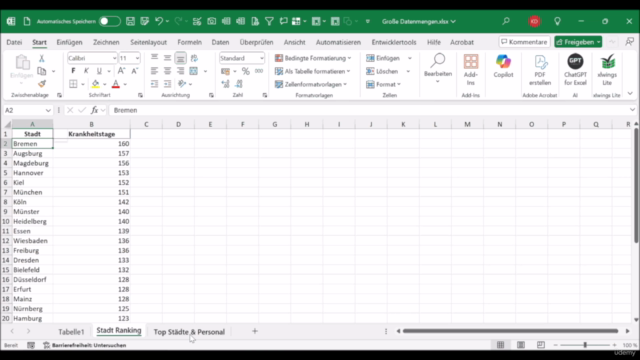Center cell text horizontally
640x360 pixels.
(167, 71)
